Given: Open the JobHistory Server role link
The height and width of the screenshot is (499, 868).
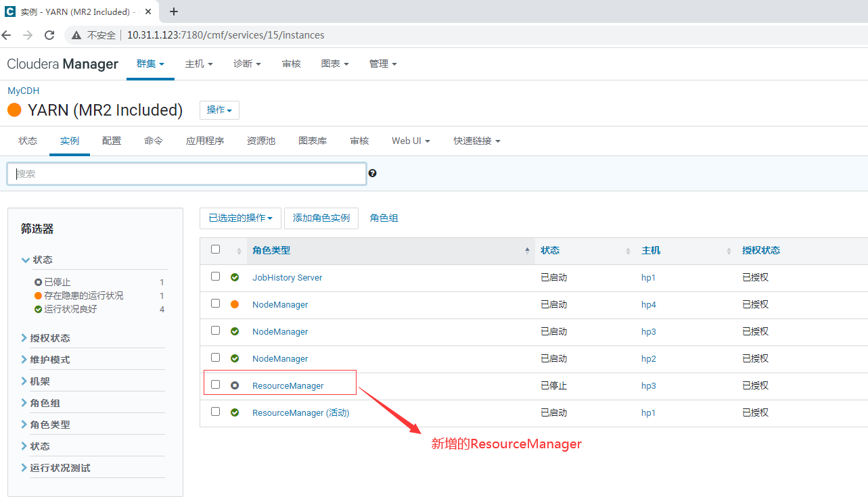Looking at the screenshot, I should tap(287, 277).
